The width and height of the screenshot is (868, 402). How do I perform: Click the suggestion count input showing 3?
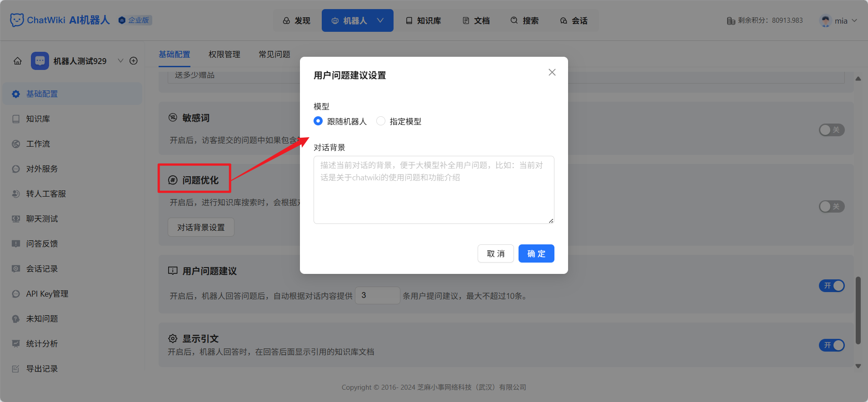point(378,295)
